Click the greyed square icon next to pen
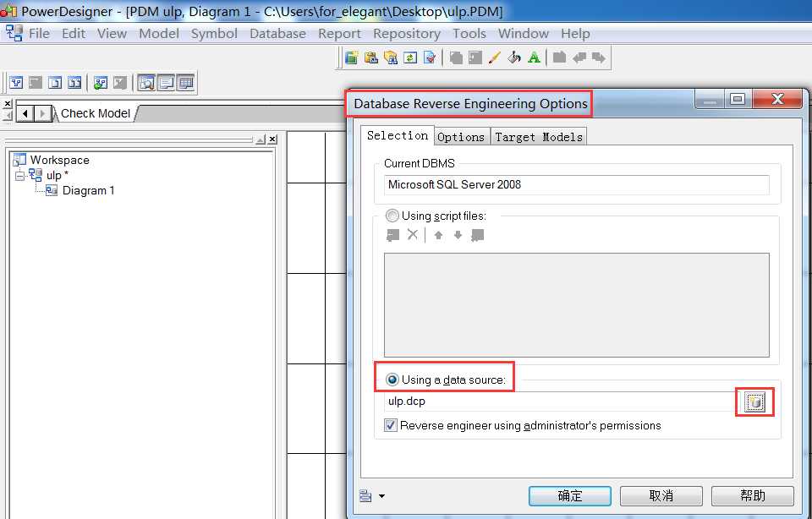 [x=475, y=57]
